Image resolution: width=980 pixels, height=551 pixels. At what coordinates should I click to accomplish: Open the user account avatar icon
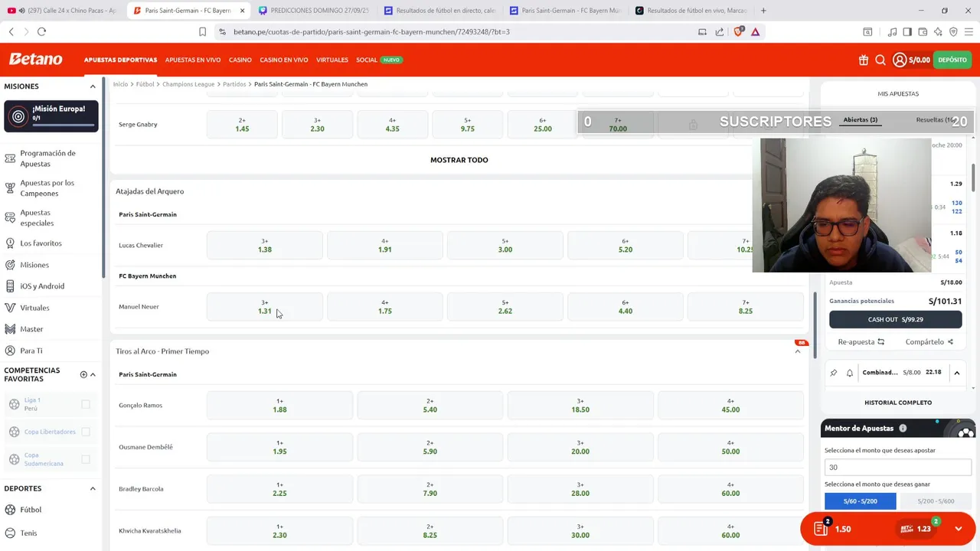click(x=900, y=60)
